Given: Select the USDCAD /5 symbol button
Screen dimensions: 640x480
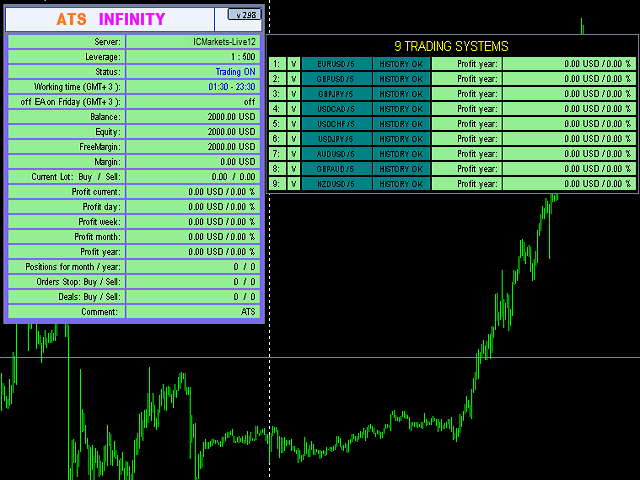Looking at the screenshot, I should click(x=336, y=109).
